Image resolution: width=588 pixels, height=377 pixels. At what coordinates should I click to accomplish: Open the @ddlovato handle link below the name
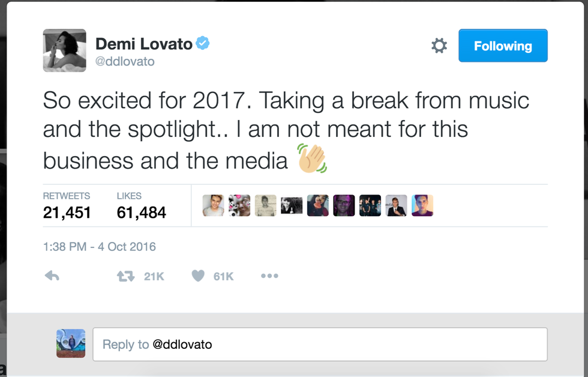coord(125,62)
